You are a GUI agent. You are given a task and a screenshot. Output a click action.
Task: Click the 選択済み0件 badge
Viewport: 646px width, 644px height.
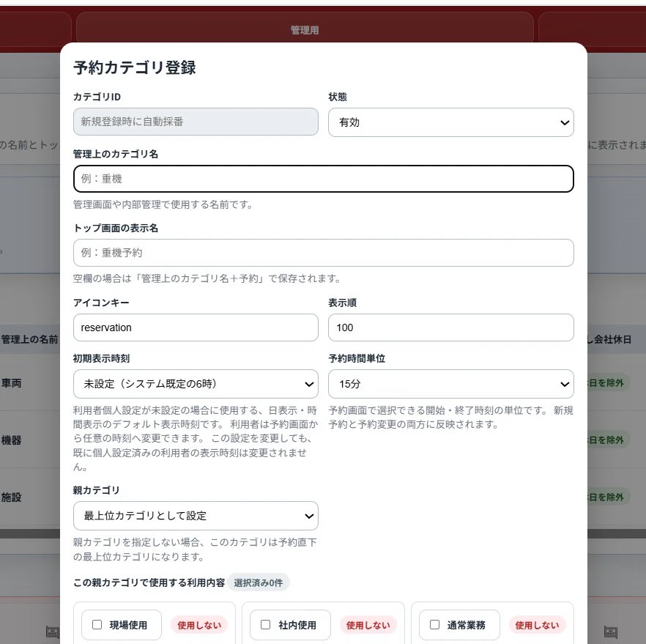[259, 582]
